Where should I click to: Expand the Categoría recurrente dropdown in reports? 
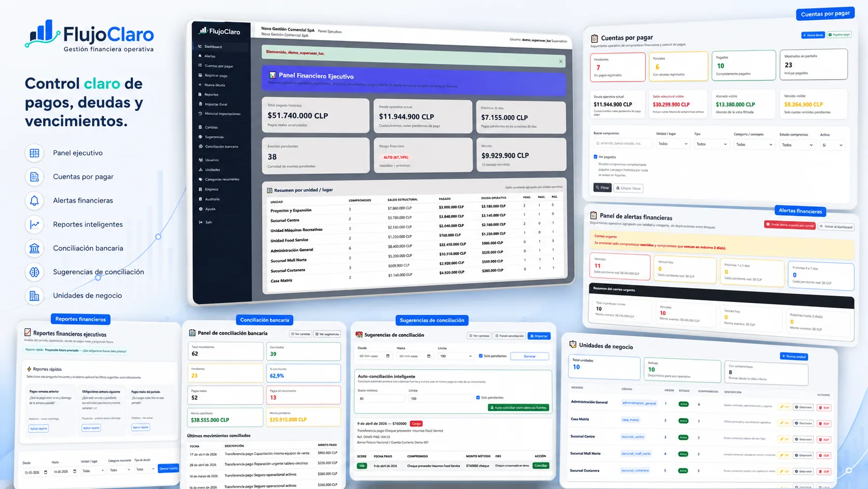[x=119, y=470]
